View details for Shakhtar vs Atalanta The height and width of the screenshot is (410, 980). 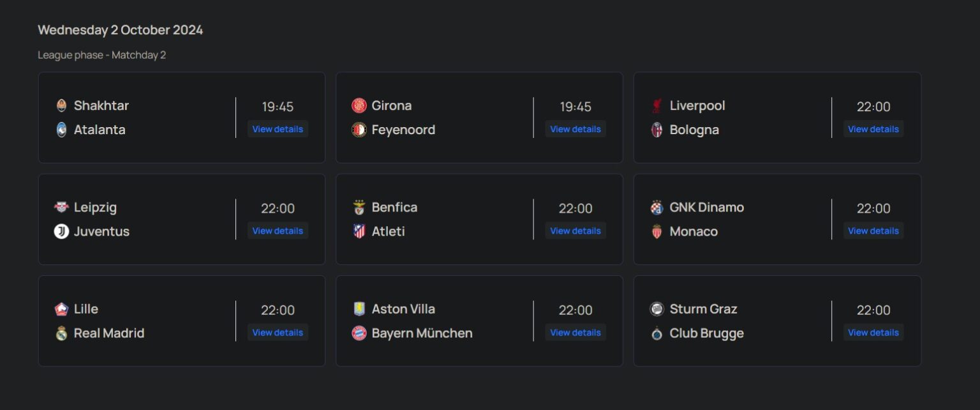(x=278, y=129)
